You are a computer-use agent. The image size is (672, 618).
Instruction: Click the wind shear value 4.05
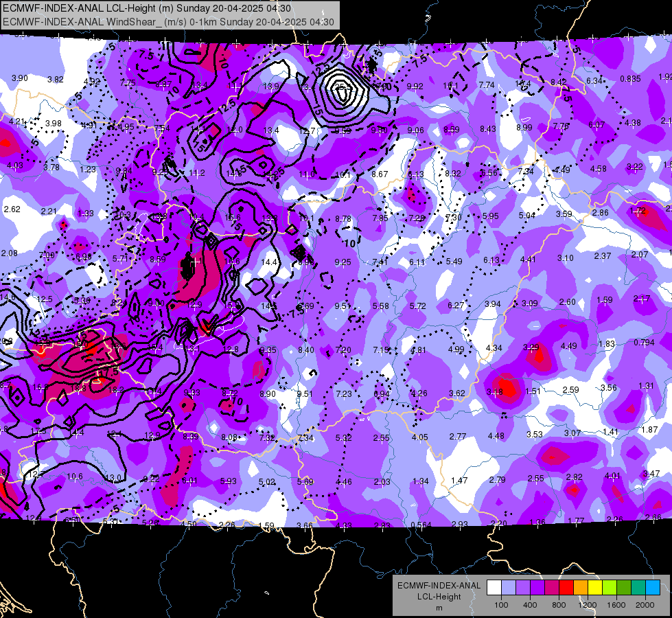click(419, 437)
